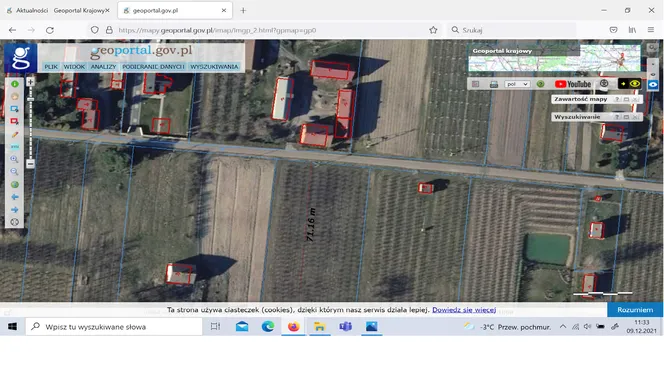The width and height of the screenshot is (664, 373).
Task: Open the WYSZUKIWANIA menu
Action: coord(214,67)
